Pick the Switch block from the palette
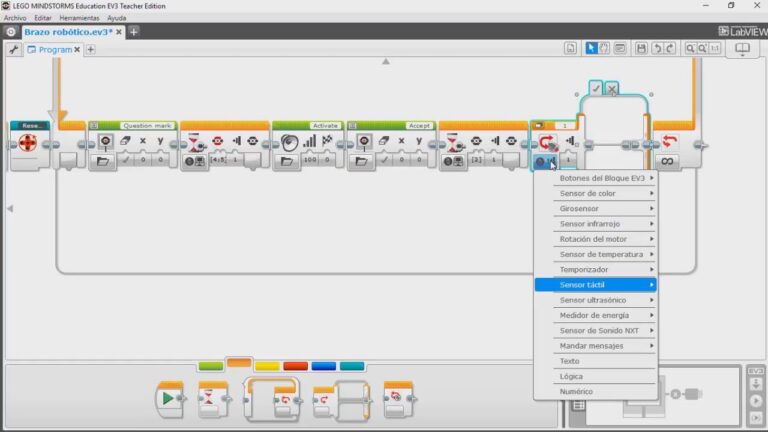Image resolution: width=768 pixels, height=432 pixels. 341,400
